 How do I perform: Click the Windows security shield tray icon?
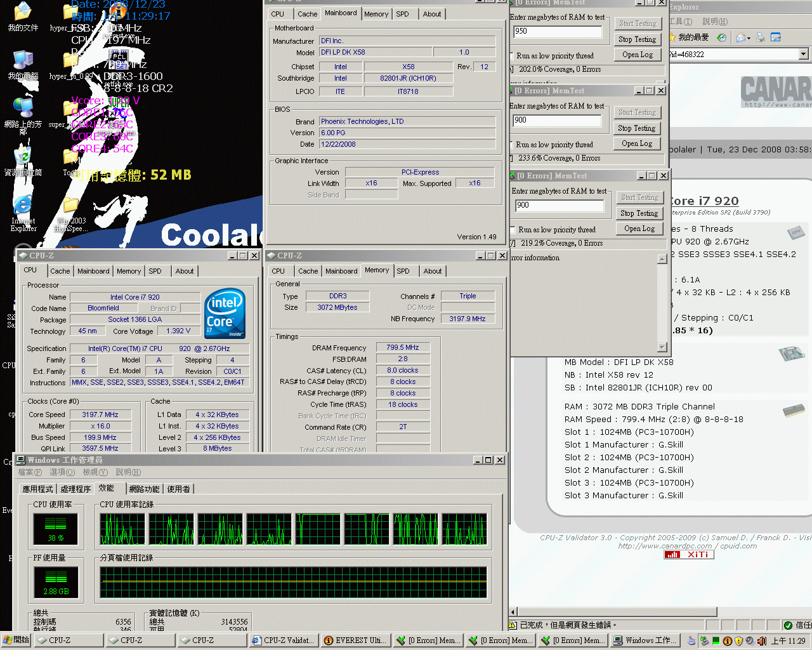click(739, 640)
